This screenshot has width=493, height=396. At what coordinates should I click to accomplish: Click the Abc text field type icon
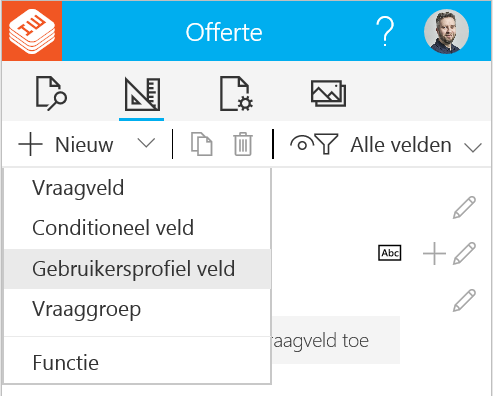click(390, 253)
